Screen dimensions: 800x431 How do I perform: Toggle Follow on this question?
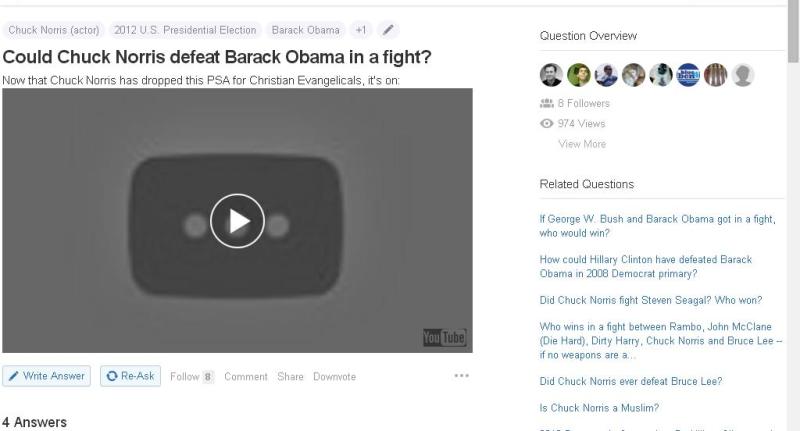(x=192, y=376)
